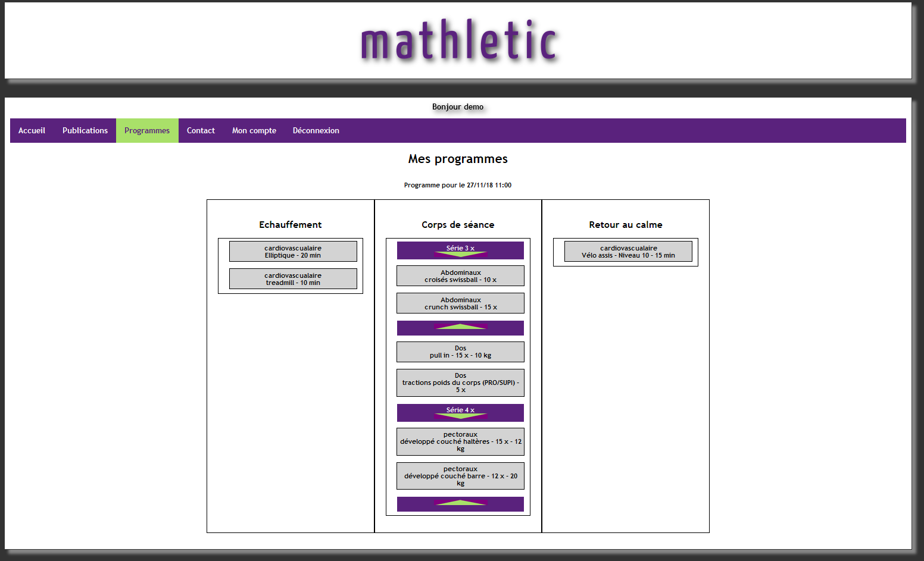Click the purple up-arrow bar below développé couché barre
The image size is (924, 561).
point(460,504)
